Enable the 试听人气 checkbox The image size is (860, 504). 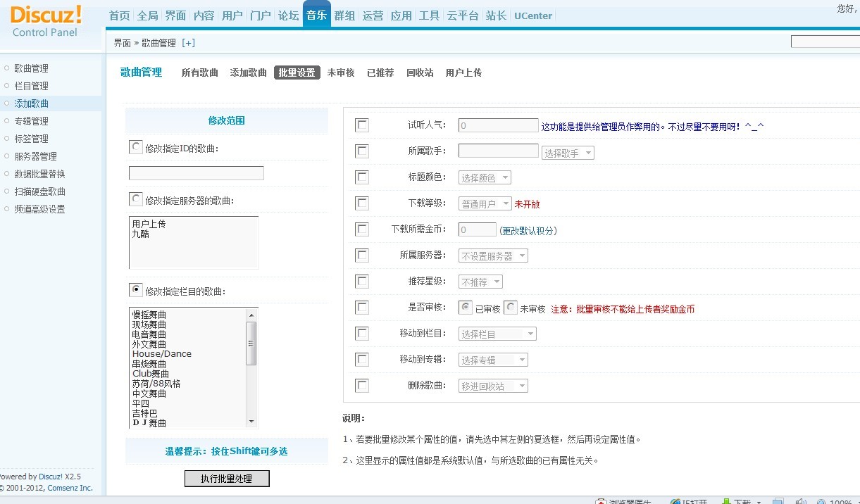[362, 125]
